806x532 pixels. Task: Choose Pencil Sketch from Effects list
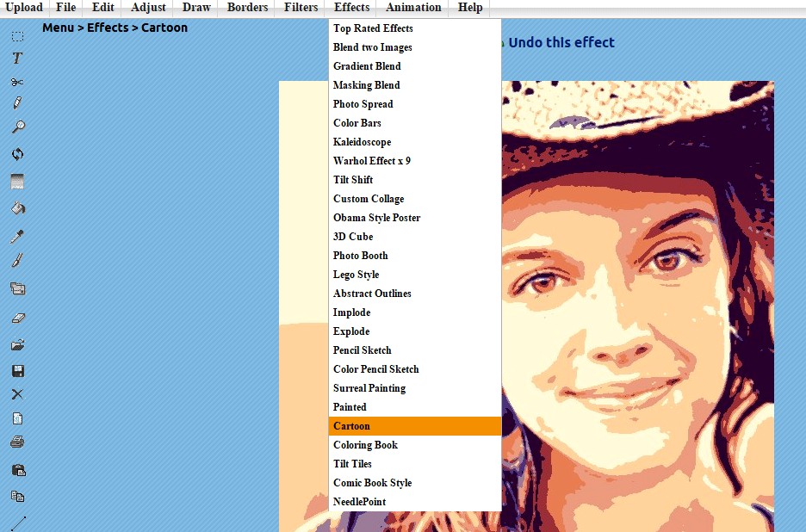click(x=363, y=350)
